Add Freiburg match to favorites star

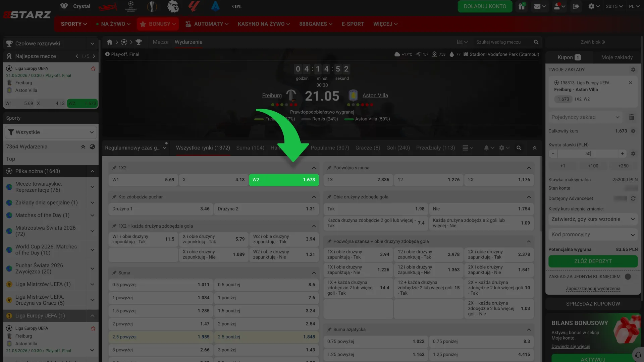coord(93,69)
